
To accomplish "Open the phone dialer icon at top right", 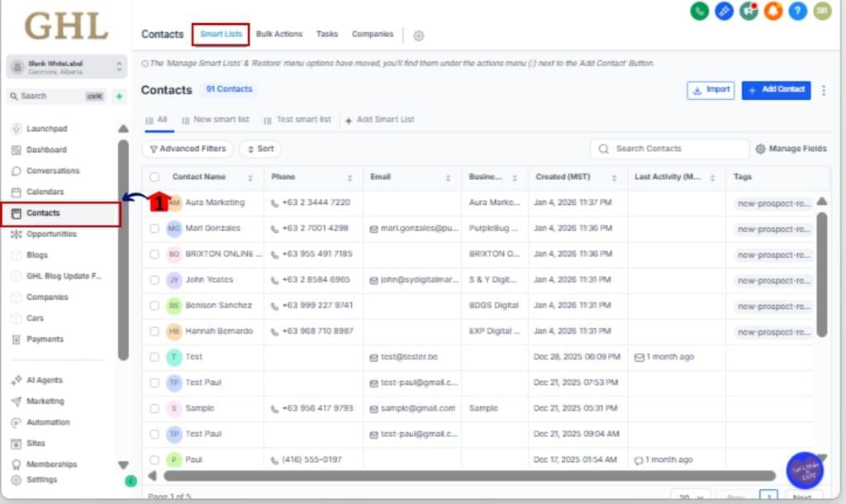I will pos(699,12).
